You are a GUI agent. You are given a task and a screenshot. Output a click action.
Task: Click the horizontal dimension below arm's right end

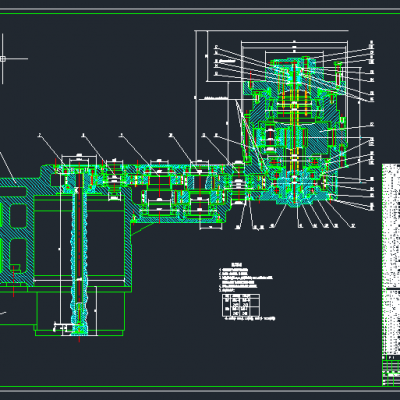pyautogui.click(x=211, y=227)
